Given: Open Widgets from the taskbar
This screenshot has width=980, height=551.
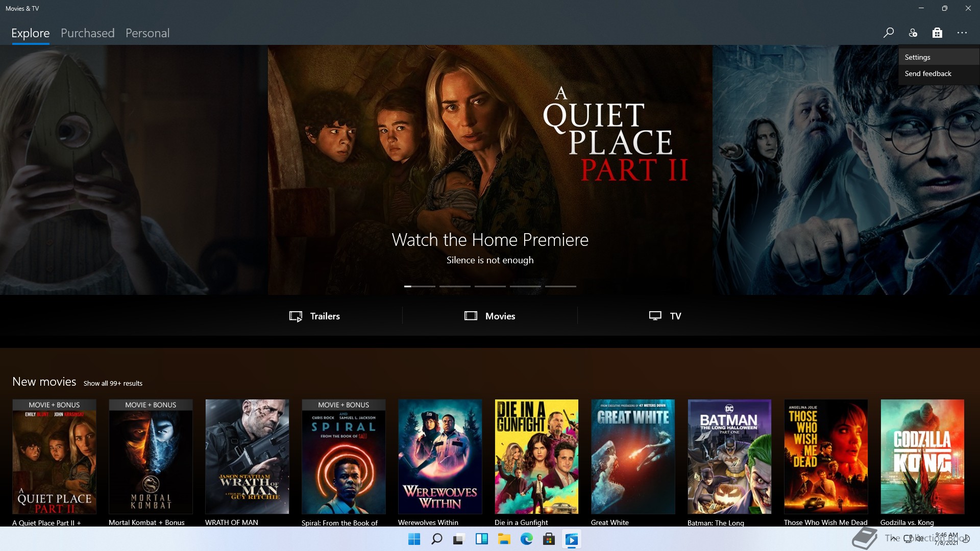Looking at the screenshot, I should 481,539.
